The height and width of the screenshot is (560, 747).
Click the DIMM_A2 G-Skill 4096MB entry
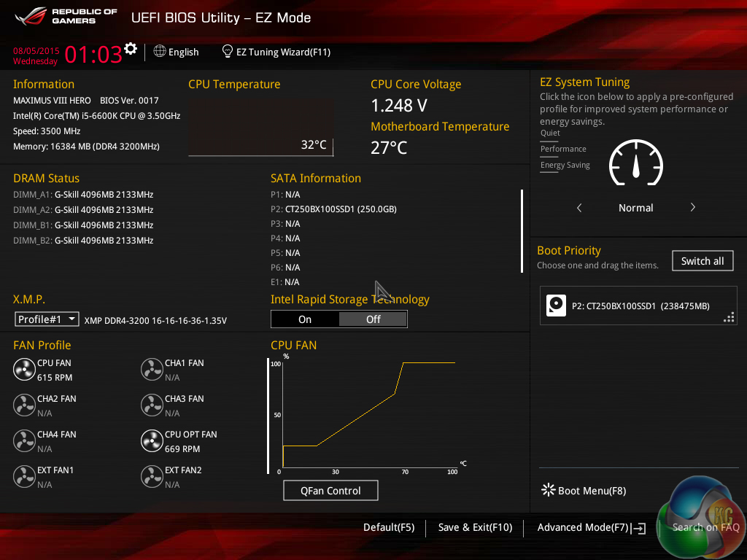click(83, 209)
